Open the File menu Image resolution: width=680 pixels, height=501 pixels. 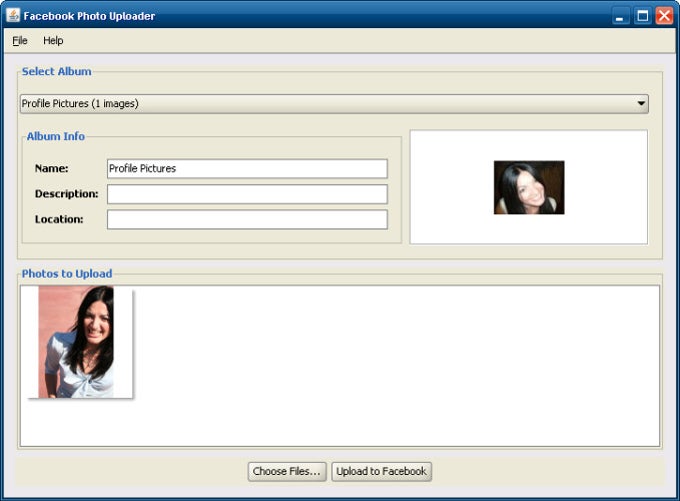[x=20, y=40]
